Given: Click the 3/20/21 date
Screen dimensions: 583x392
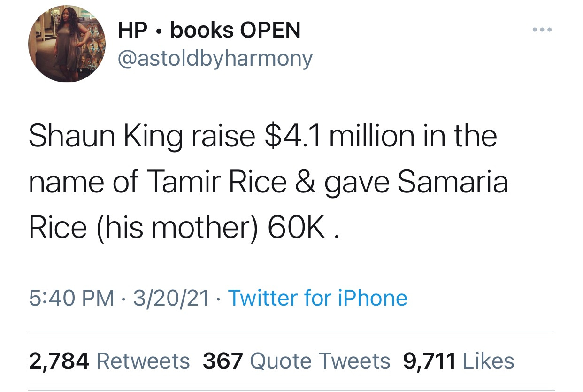Looking at the screenshot, I should pos(171,298).
